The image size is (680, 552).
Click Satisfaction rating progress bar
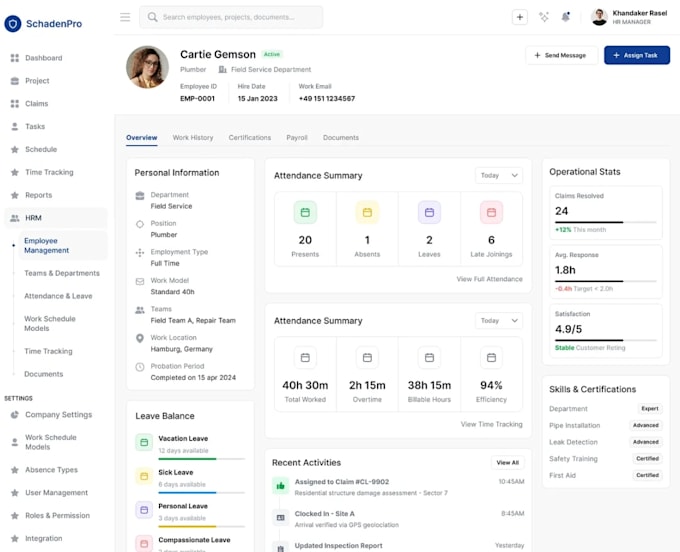point(606,340)
